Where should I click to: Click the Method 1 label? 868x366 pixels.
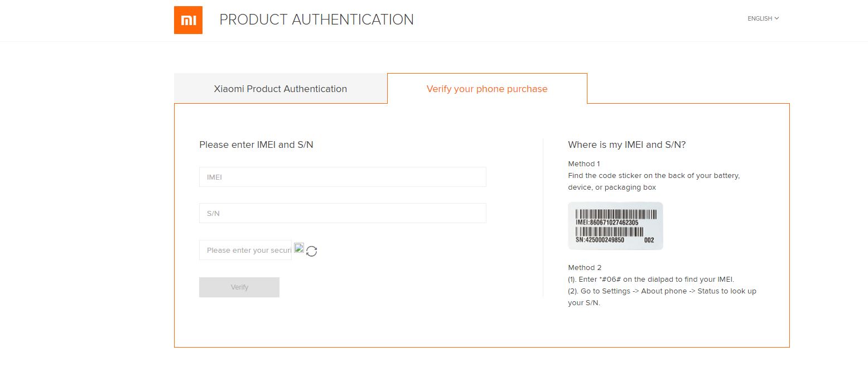click(584, 163)
